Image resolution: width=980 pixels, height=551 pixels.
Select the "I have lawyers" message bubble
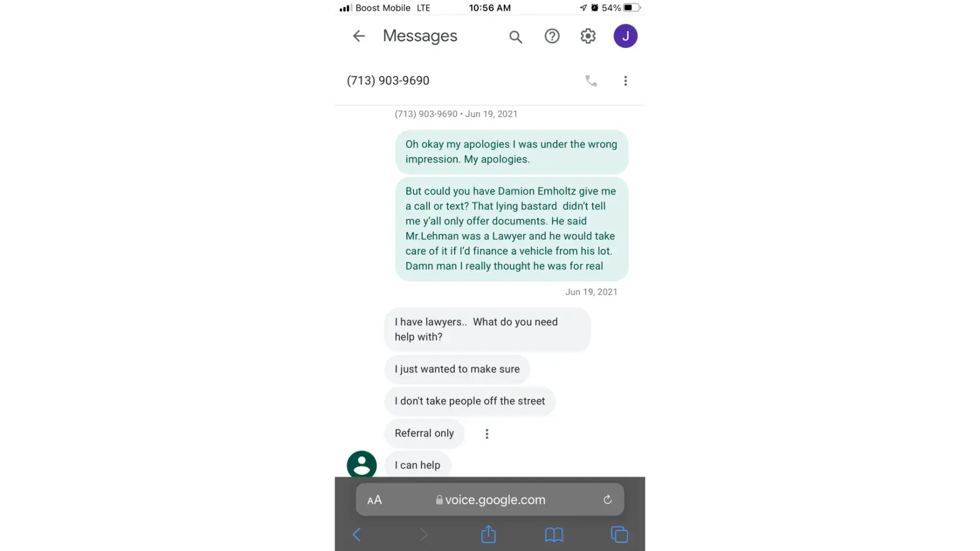click(487, 329)
